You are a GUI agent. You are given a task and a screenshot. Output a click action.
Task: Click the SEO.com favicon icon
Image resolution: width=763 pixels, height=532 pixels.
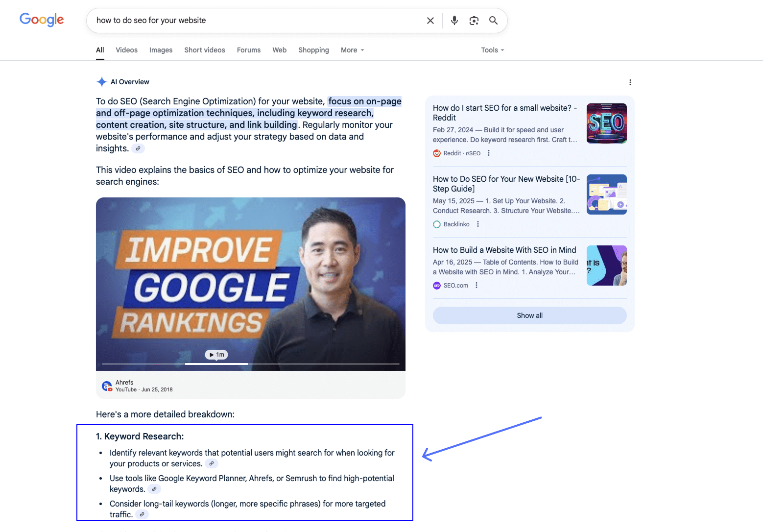click(437, 286)
